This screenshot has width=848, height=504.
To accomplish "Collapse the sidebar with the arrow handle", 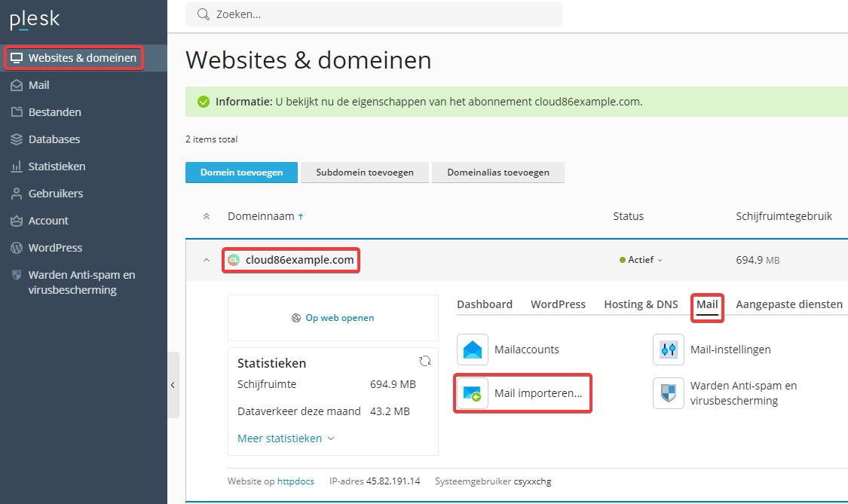I will click(173, 385).
